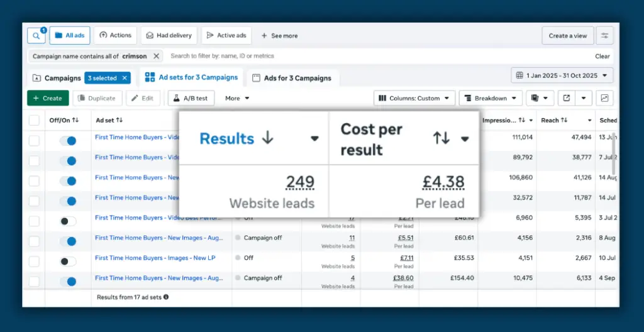This screenshot has height=332, width=644.
Task: Open the New Images - Aug ad set with 11 leads
Action: point(159,238)
